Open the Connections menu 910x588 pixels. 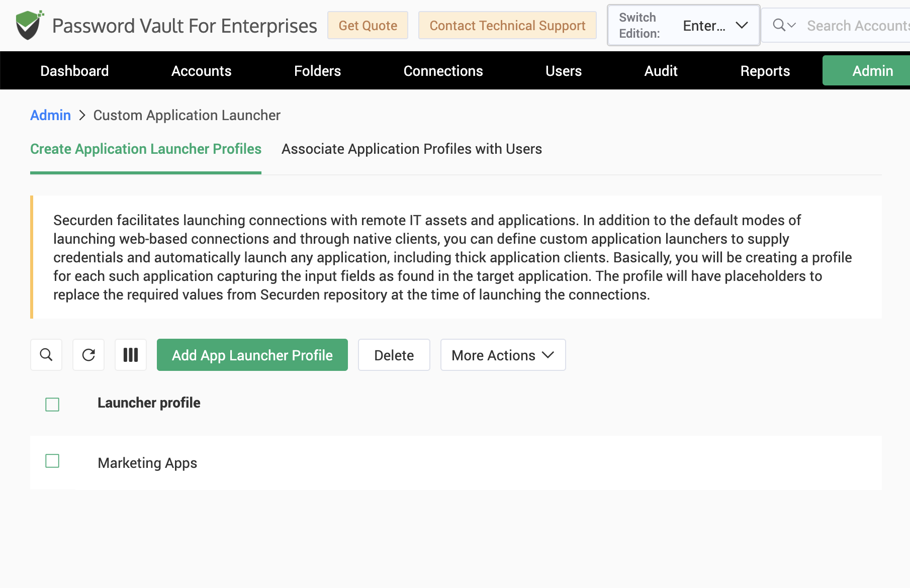[443, 71]
